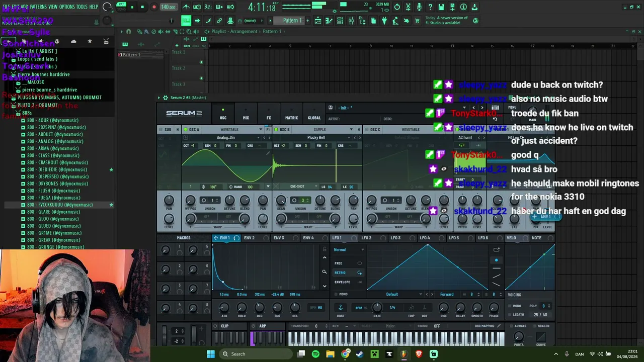Toggle the LFO MONO checkbox
Viewport: 644px width, 362px height.
coord(336,294)
